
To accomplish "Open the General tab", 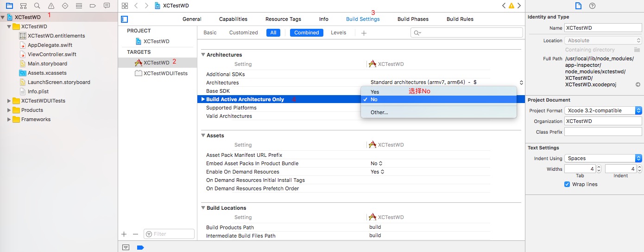I will click(x=192, y=19).
